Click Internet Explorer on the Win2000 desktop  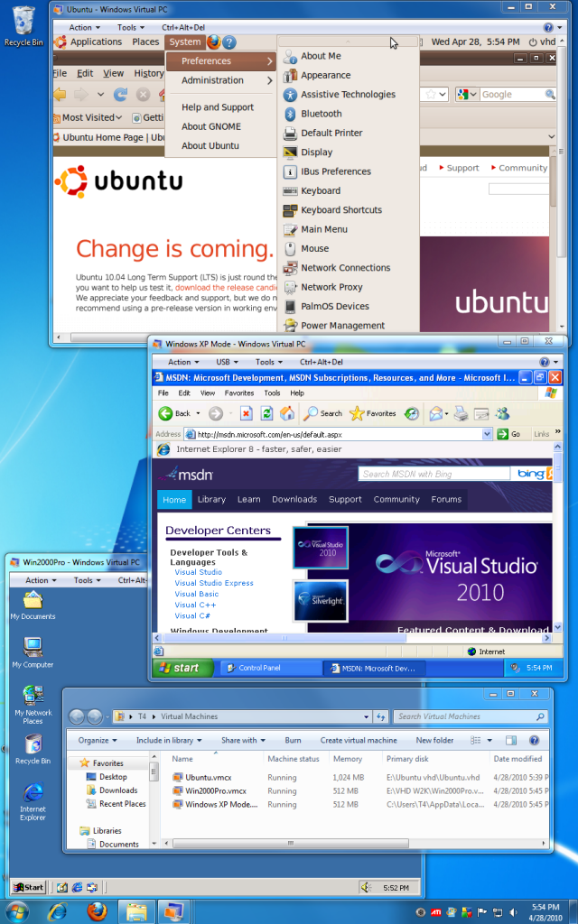coord(33,801)
